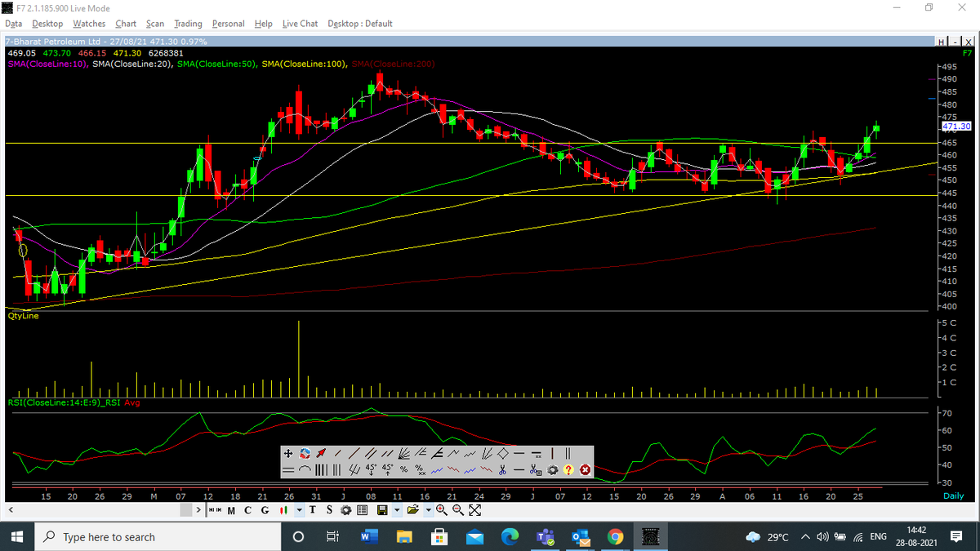This screenshot has width=980, height=551.
Task: Click the jump to start/end arrows icon
Action: coord(216,511)
